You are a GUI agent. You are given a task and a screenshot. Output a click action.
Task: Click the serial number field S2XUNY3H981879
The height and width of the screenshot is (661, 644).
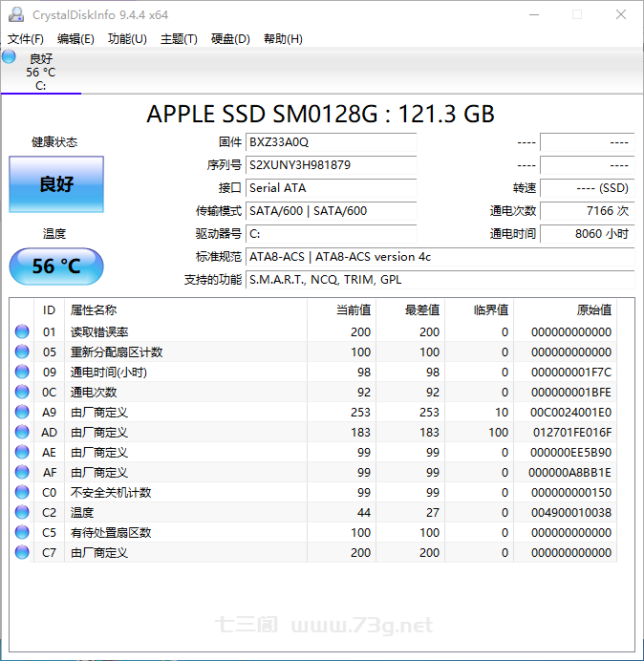coord(332,165)
